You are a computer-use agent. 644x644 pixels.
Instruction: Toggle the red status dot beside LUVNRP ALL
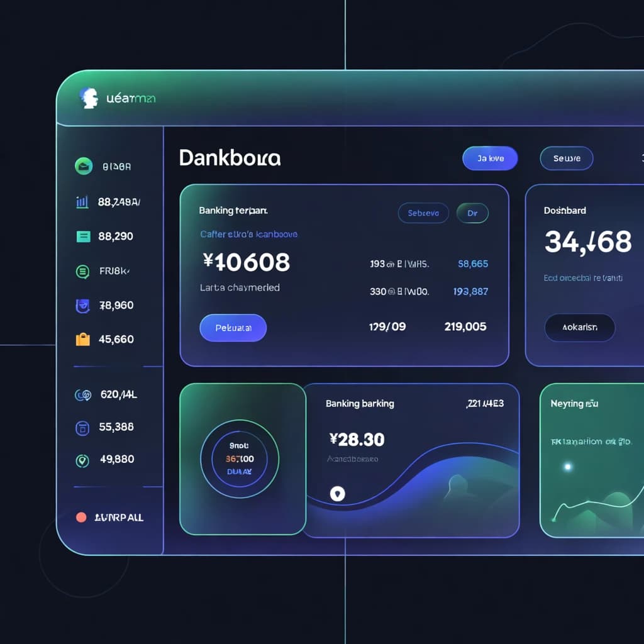(82, 517)
